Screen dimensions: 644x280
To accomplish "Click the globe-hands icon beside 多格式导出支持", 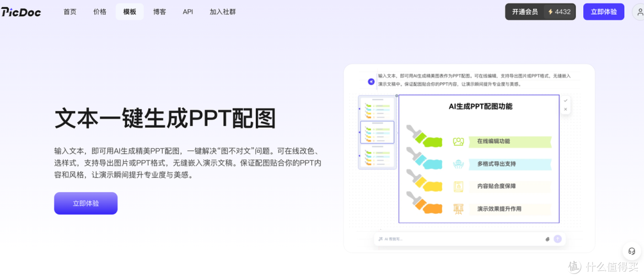I will click(x=459, y=164).
